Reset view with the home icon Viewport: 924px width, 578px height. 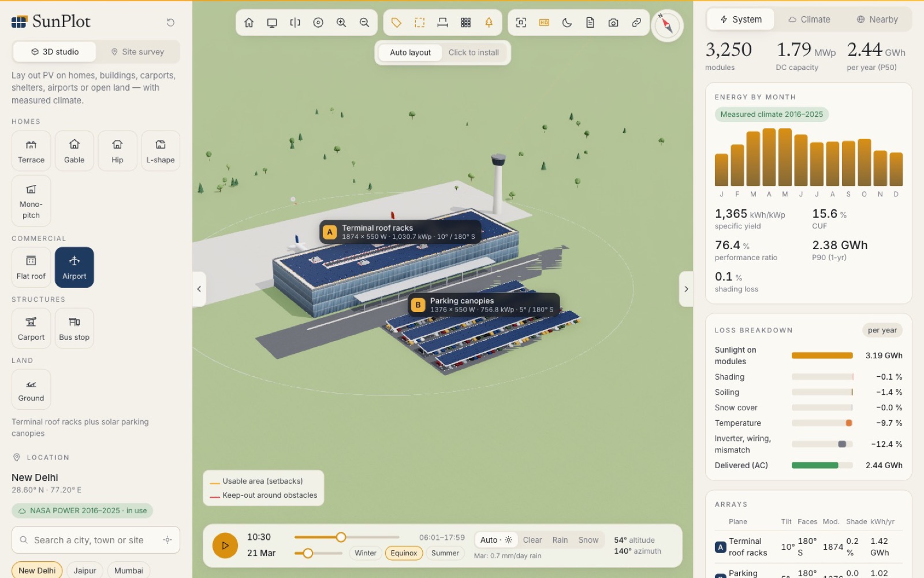click(x=249, y=23)
